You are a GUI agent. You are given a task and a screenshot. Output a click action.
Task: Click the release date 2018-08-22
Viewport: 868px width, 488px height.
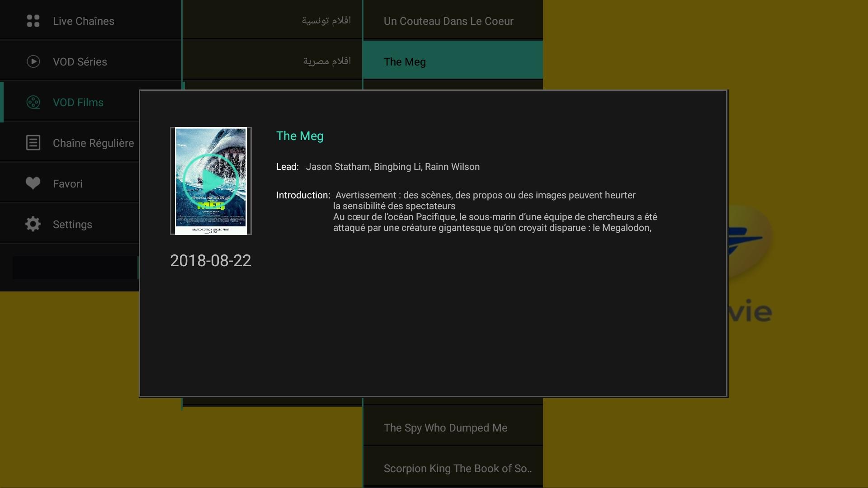click(x=211, y=261)
